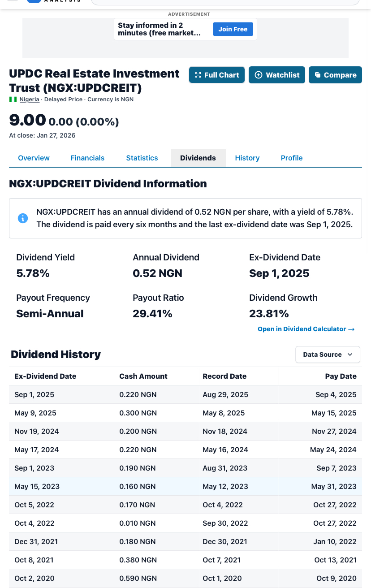
Task: Select the Dividends tab
Action: [x=198, y=158]
